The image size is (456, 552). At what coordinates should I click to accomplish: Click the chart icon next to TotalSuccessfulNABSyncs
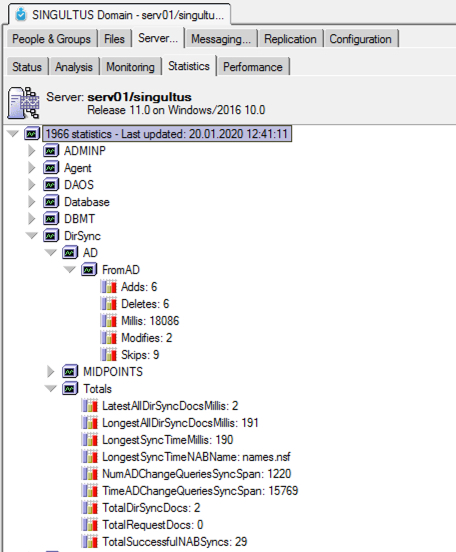pyautogui.click(x=90, y=541)
